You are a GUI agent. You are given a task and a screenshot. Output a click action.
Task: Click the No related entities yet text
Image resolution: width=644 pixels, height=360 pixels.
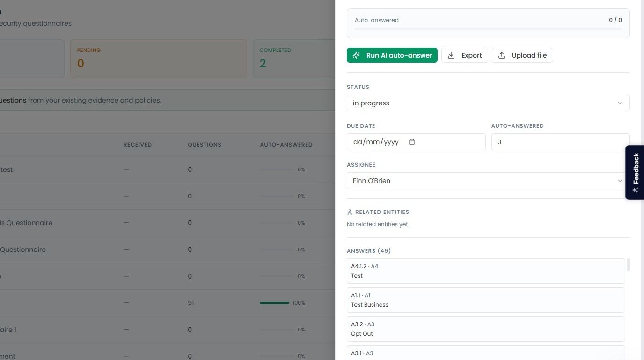(378, 224)
